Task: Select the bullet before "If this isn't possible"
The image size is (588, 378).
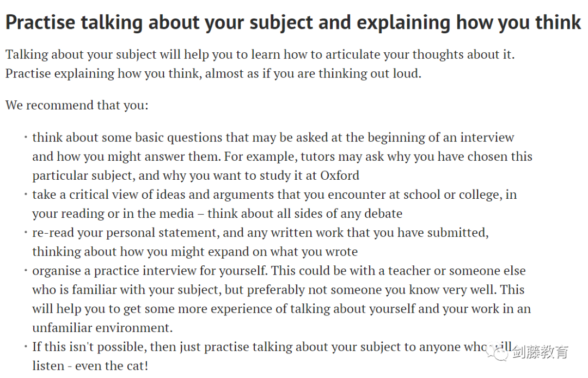Action: point(26,346)
